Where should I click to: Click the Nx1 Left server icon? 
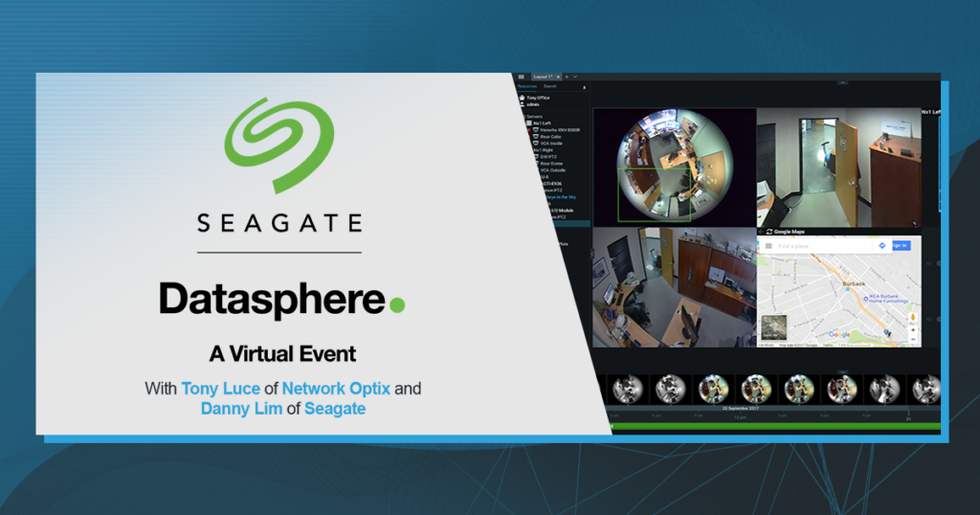click(528, 123)
